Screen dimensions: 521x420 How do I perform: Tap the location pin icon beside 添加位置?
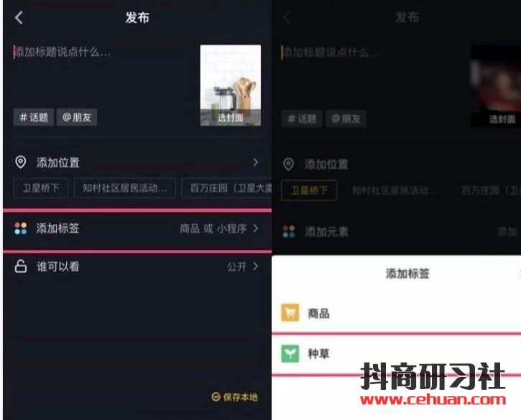tap(21, 162)
